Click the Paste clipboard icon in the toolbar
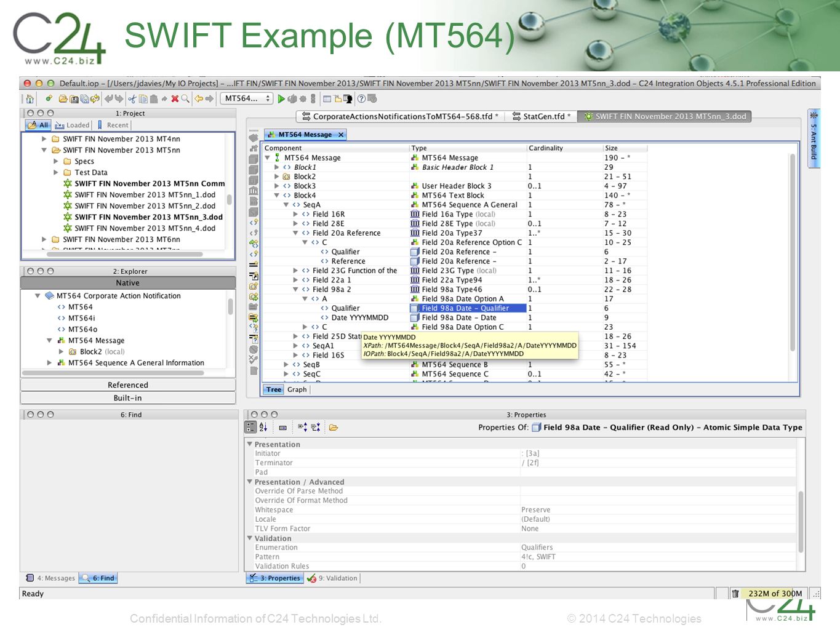The image size is (840, 630). click(154, 98)
